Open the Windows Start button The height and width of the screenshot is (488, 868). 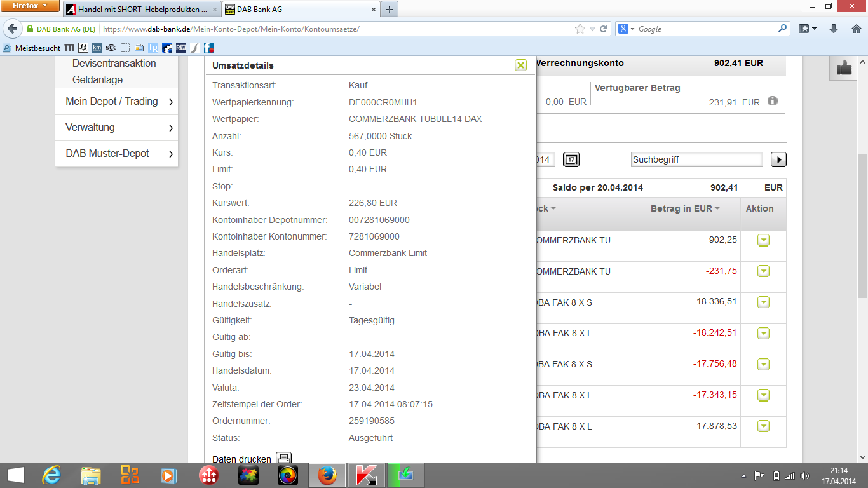point(15,475)
